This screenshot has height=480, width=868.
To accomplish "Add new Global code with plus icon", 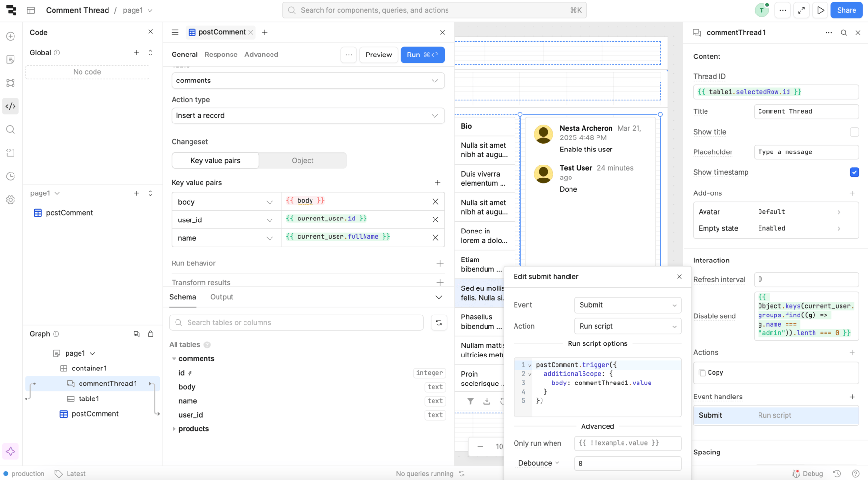I will (x=136, y=53).
